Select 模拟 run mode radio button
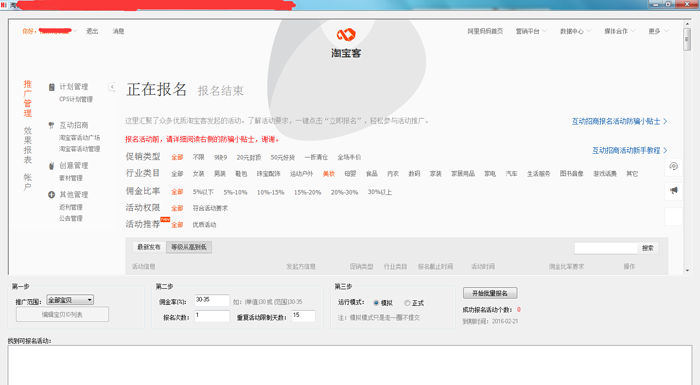Screen dimensions: 700x385 (376, 303)
